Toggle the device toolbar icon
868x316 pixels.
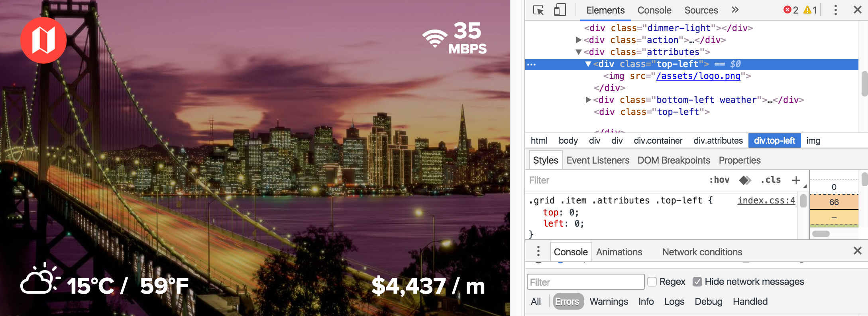(x=560, y=10)
